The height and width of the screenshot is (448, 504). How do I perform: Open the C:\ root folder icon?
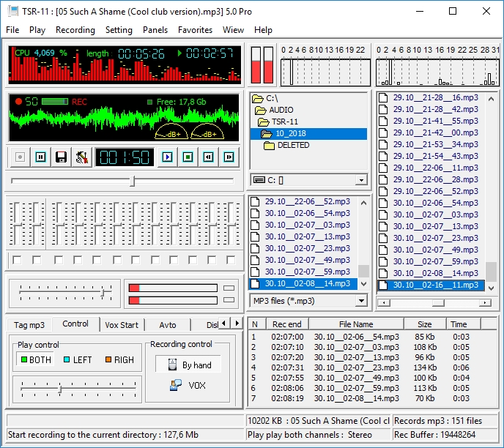point(257,98)
